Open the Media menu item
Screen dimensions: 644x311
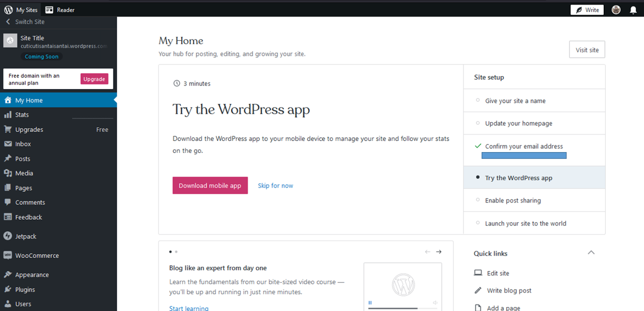(58, 173)
